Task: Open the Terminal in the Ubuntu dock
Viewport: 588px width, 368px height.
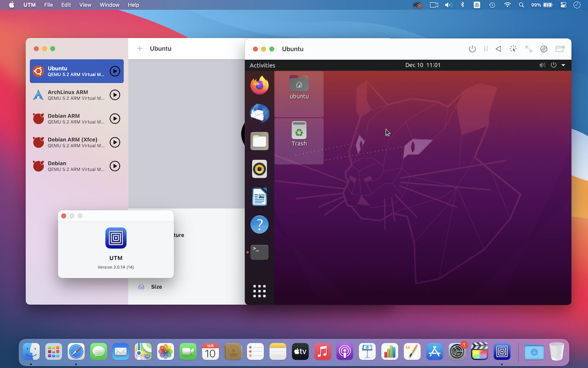Action: click(x=259, y=252)
